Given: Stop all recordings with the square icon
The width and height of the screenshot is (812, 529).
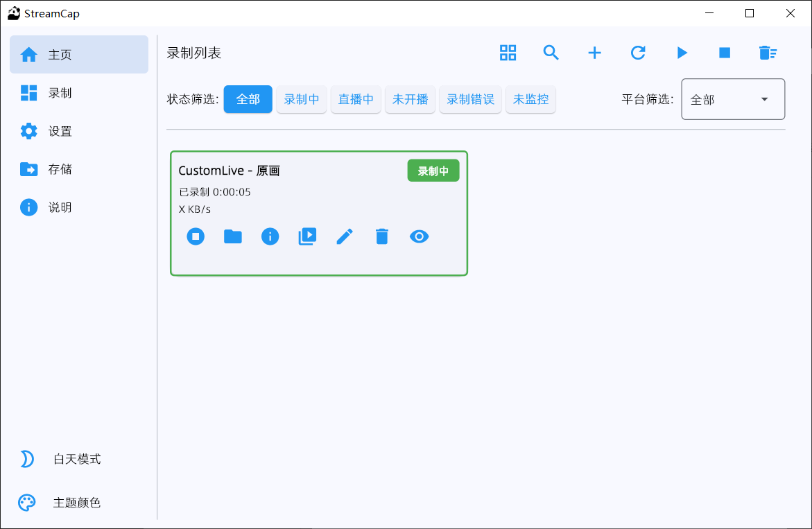Looking at the screenshot, I should 724,53.
